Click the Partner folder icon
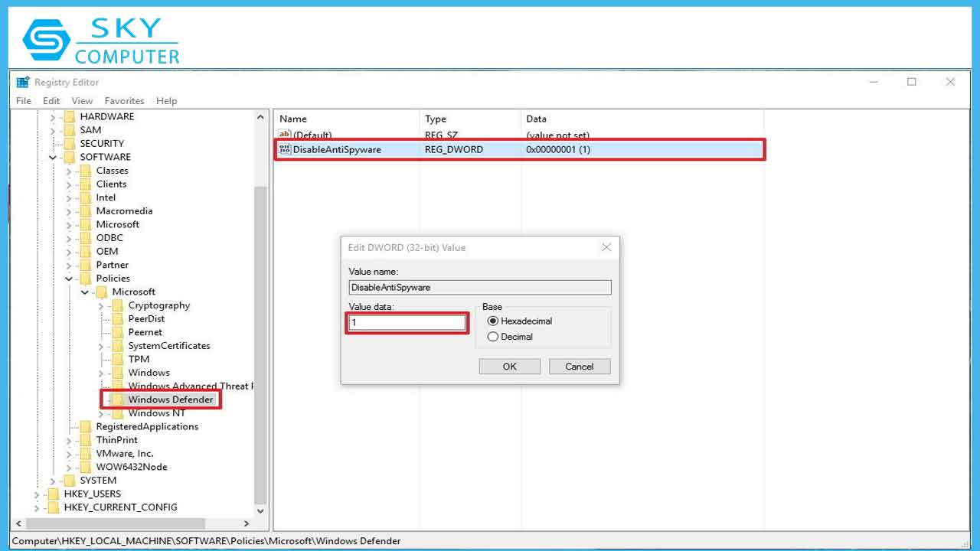The image size is (980, 551). pos(86,265)
